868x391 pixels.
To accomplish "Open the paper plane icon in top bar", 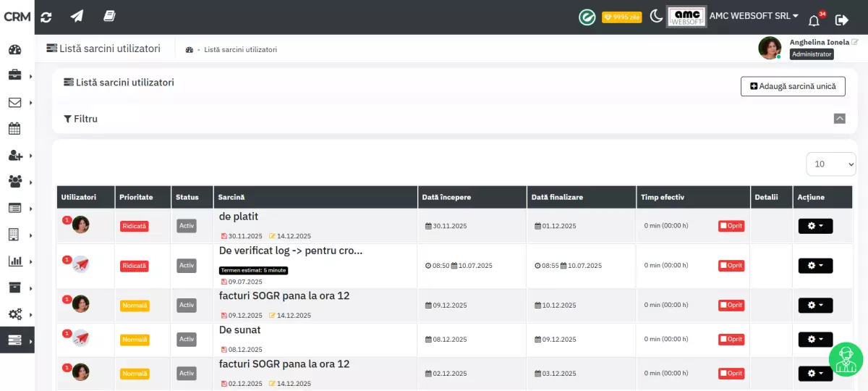I will [77, 17].
